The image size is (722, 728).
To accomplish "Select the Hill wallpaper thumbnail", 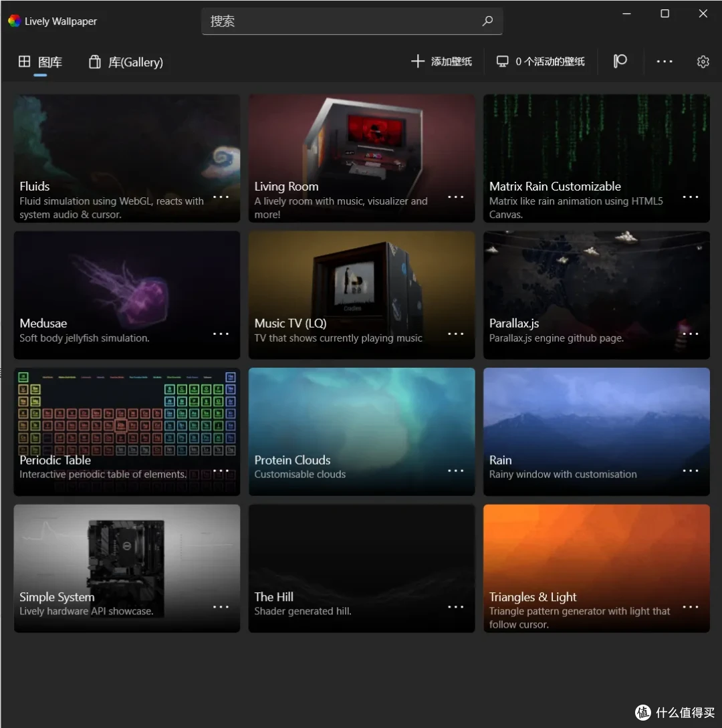I will pyautogui.click(x=362, y=568).
